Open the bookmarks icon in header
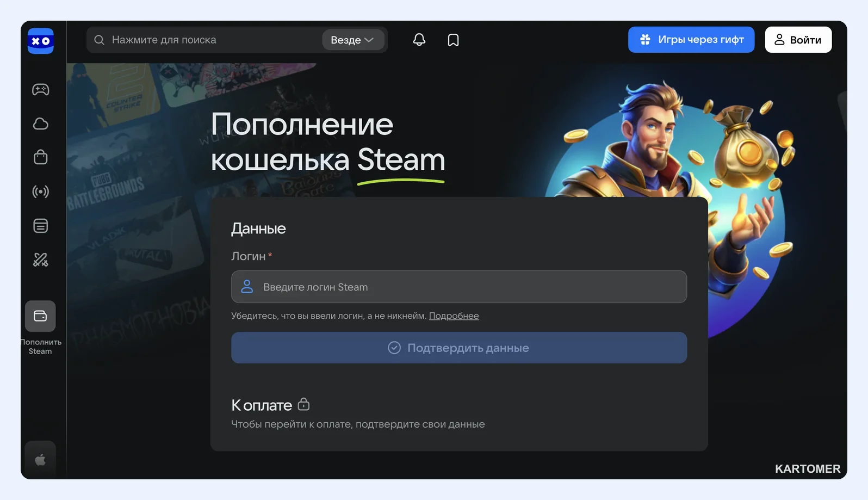The image size is (868, 500). 453,40
